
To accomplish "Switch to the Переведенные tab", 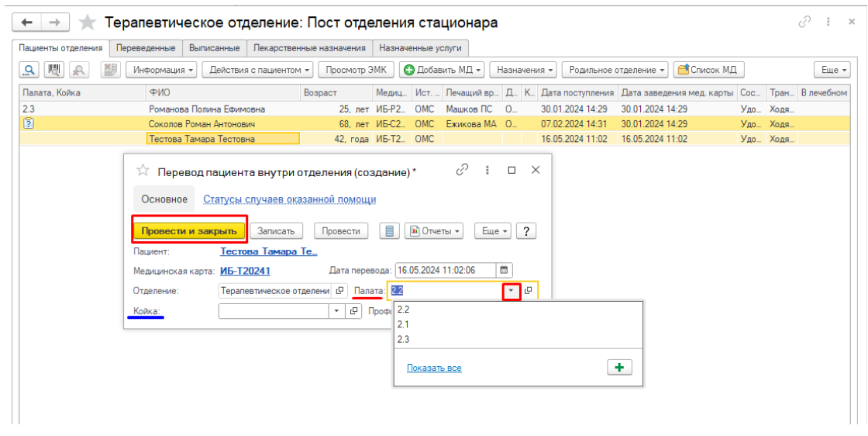I will pyautogui.click(x=146, y=48).
